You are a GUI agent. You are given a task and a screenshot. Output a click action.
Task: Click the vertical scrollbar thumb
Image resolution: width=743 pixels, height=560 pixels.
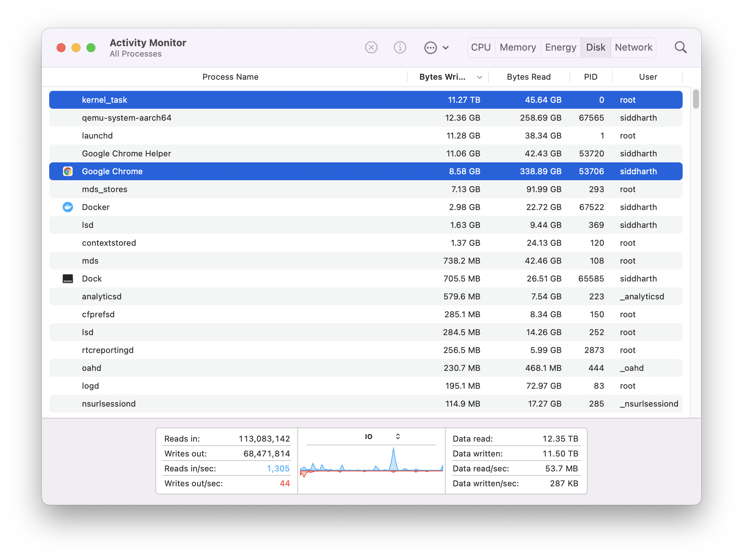(696, 99)
